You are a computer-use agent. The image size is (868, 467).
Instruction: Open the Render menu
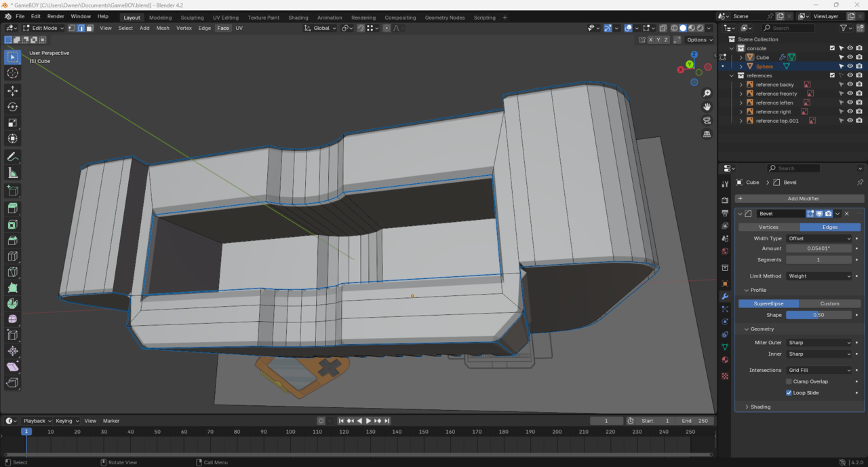pyautogui.click(x=56, y=16)
